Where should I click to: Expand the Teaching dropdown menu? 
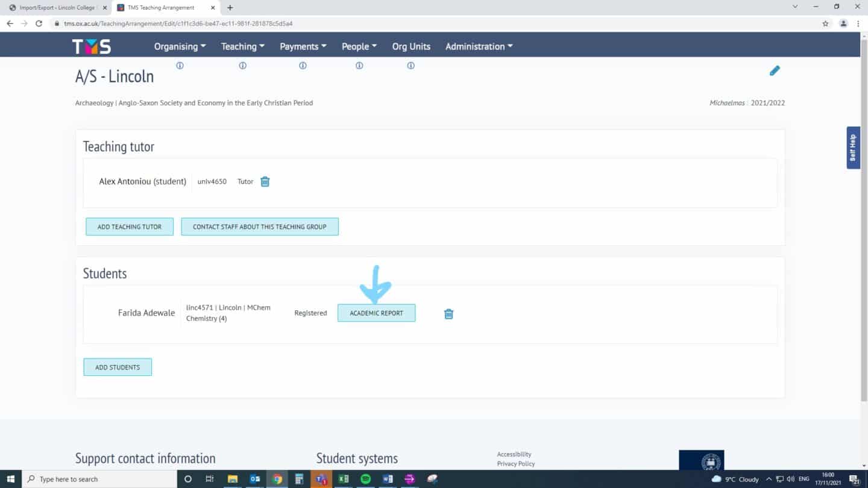(x=242, y=46)
